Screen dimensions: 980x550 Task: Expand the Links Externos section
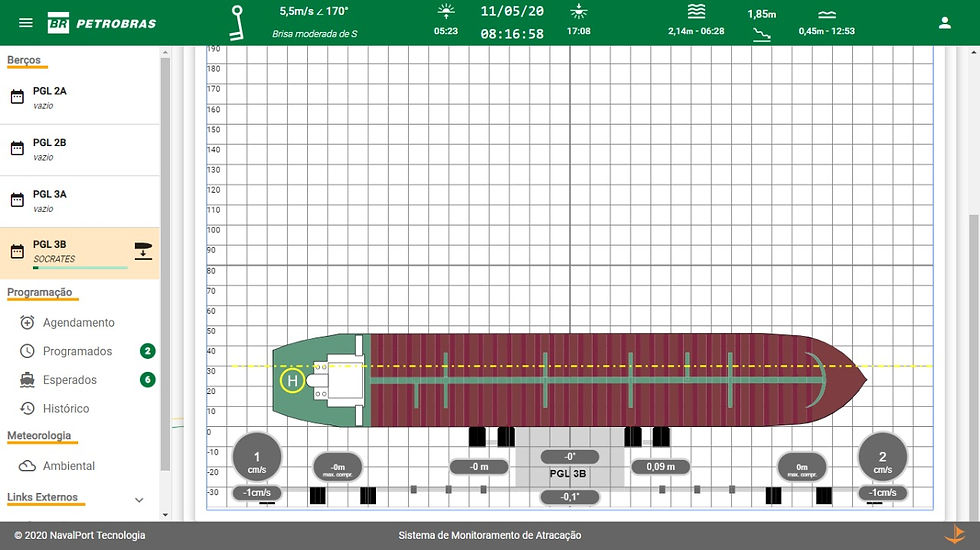point(139,499)
